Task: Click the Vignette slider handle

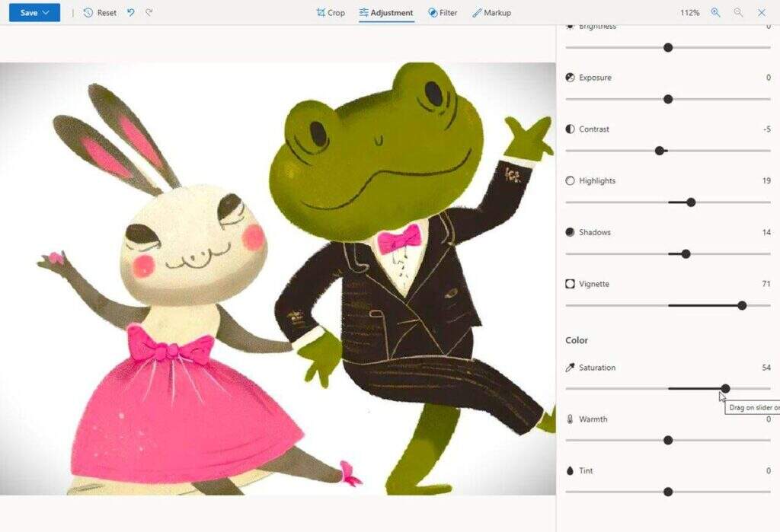Action: tap(742, 306)
